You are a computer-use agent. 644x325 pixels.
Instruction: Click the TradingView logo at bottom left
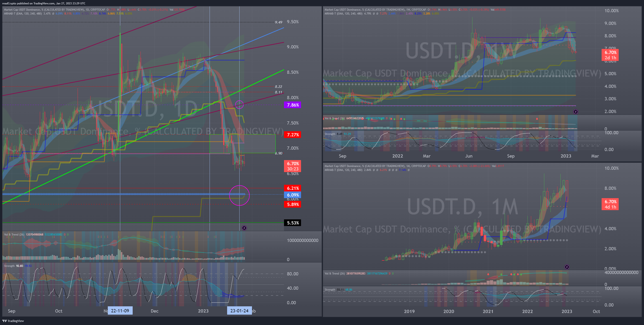point(13,321)
